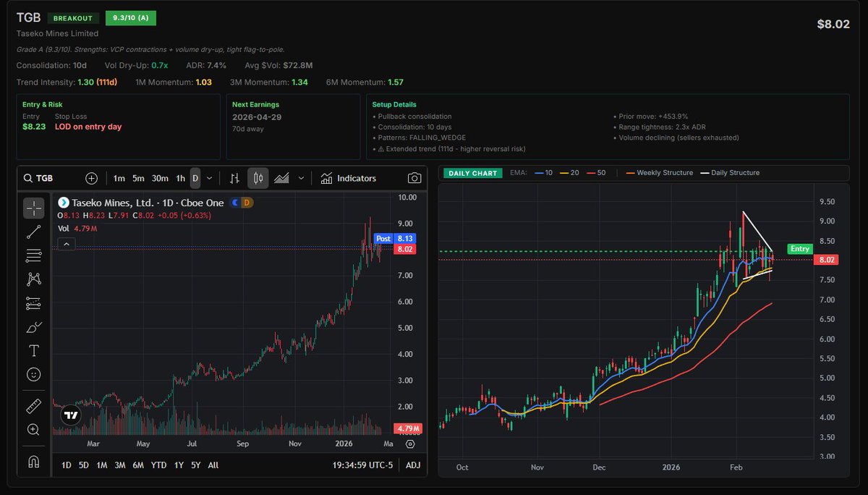Set date range to 5Y

click(195, 465)
